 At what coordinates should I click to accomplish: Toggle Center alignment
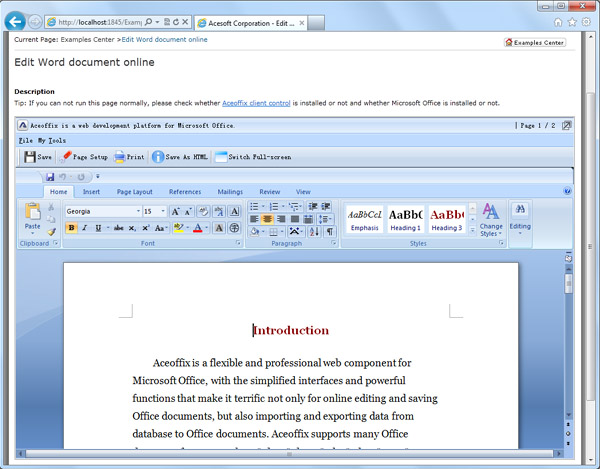[267, 219]
